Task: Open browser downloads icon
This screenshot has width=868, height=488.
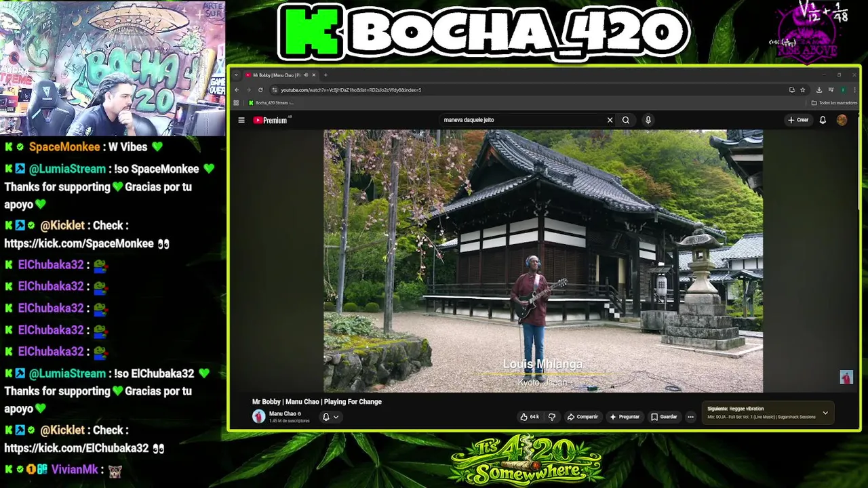Action: click(819, 89)
